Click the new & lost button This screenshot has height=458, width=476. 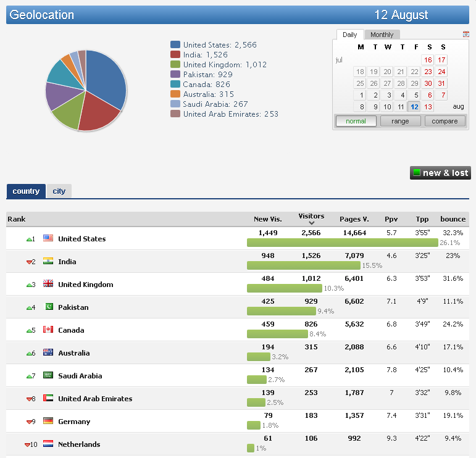pyautogui.click(x=440, y=173)
